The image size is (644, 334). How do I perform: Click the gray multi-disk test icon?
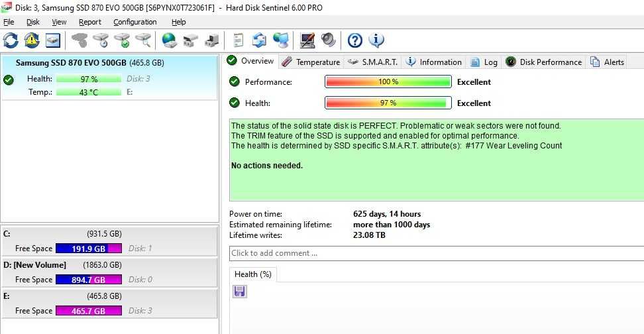80,40
